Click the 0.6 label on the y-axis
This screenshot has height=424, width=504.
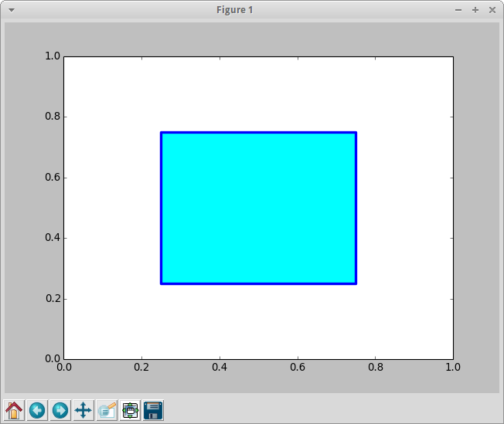(53, 177)
